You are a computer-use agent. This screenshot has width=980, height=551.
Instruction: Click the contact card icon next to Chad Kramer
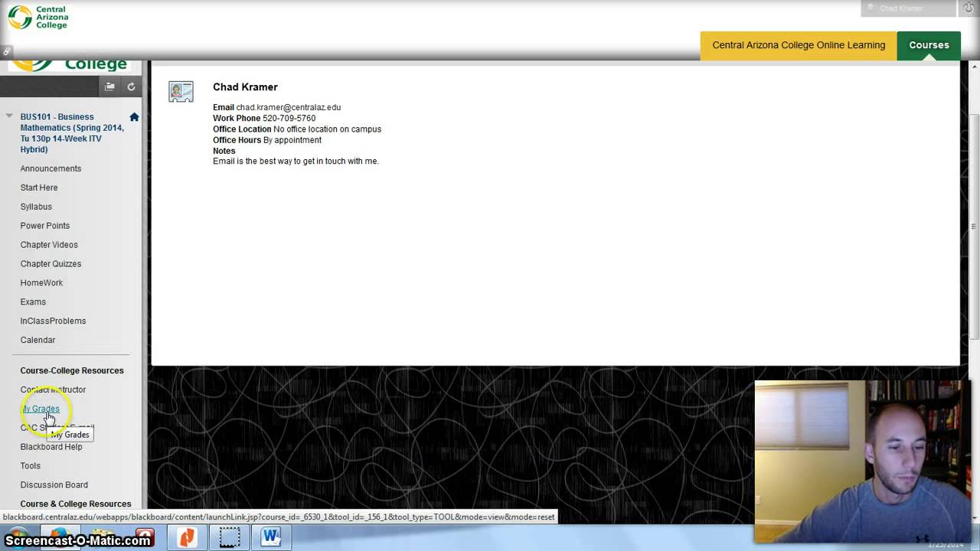(x=181, y=92)
